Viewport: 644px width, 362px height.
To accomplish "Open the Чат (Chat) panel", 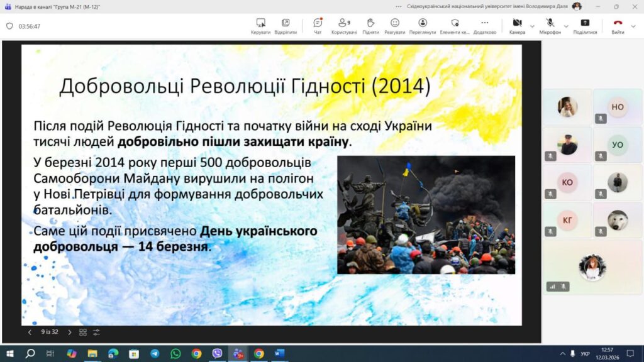I will [x=318, y=26].
